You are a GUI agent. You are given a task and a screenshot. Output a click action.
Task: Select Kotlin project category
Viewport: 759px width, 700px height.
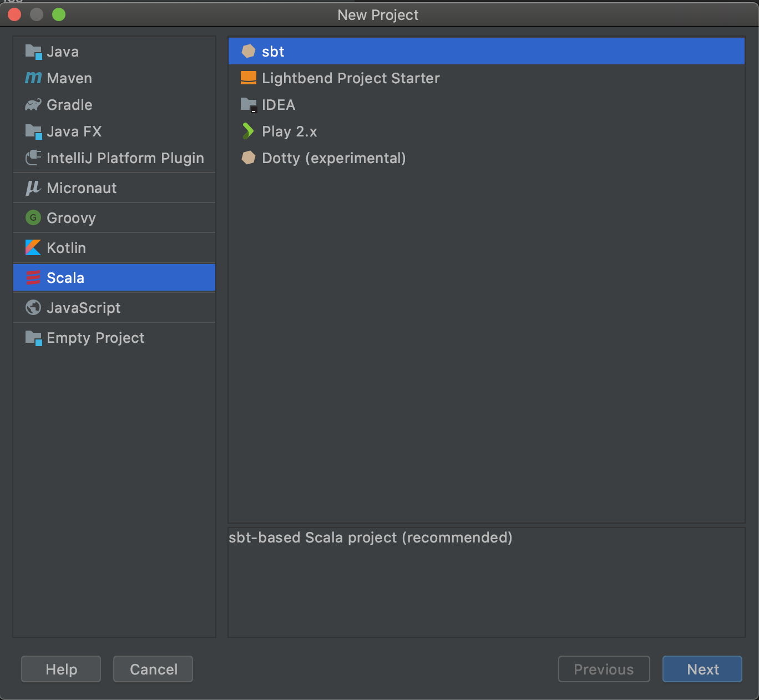(x=114, y=248)
